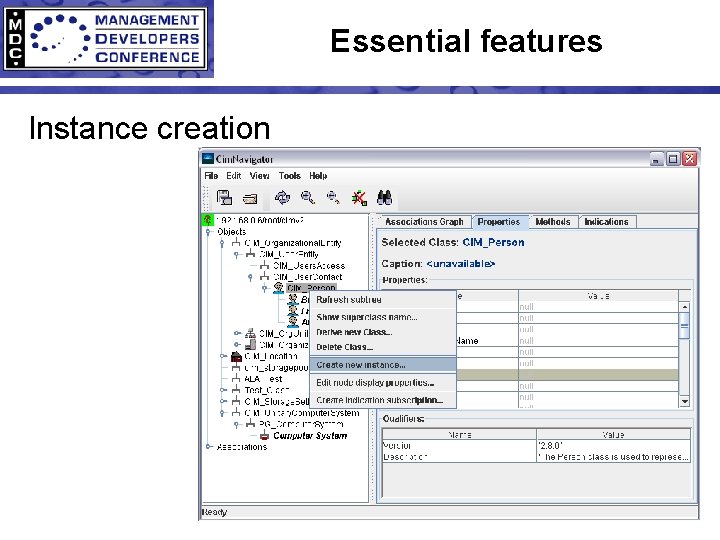Screen dimensions: 720x540
Task: Select the Version qualifier name cell
Action: [x=460, y=445]
